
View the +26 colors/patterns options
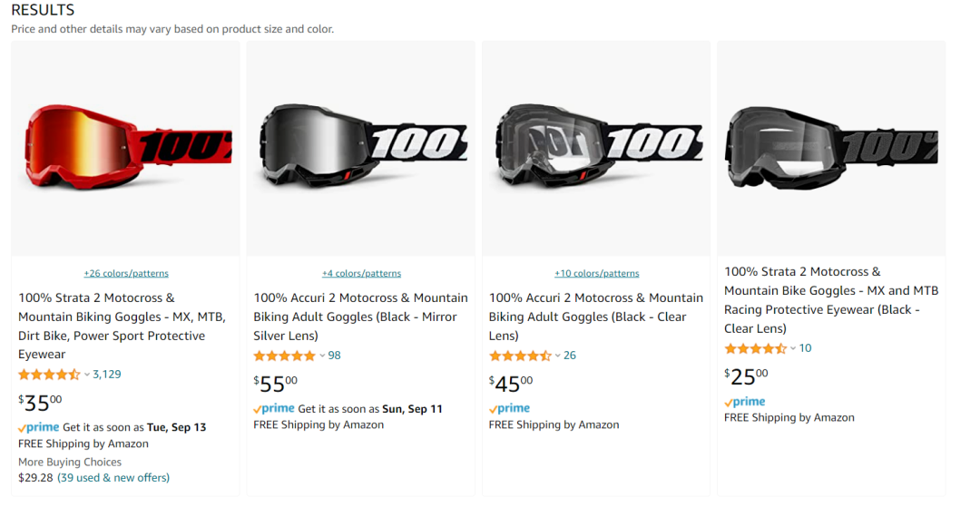(126, 274)
